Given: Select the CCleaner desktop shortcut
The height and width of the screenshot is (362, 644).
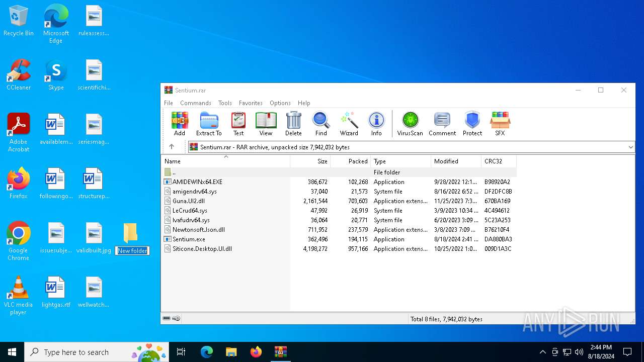Looking at the screenshot, I should click(19, 75).
